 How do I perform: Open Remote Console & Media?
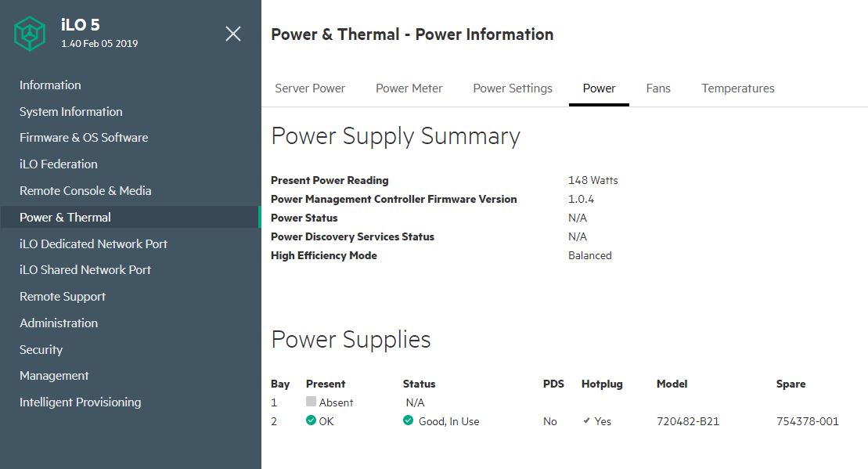pyautogui.click(x=85, y=191)
